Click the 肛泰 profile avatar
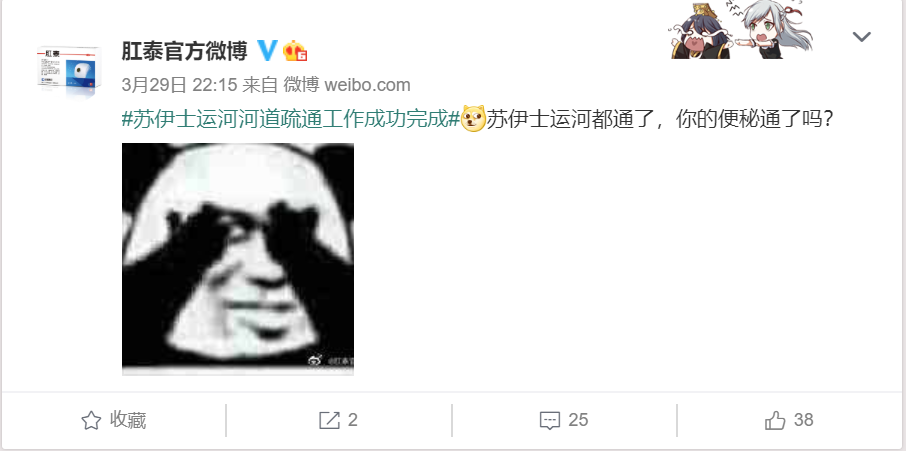This screenshot has height=451, width=906. (70, 72)
